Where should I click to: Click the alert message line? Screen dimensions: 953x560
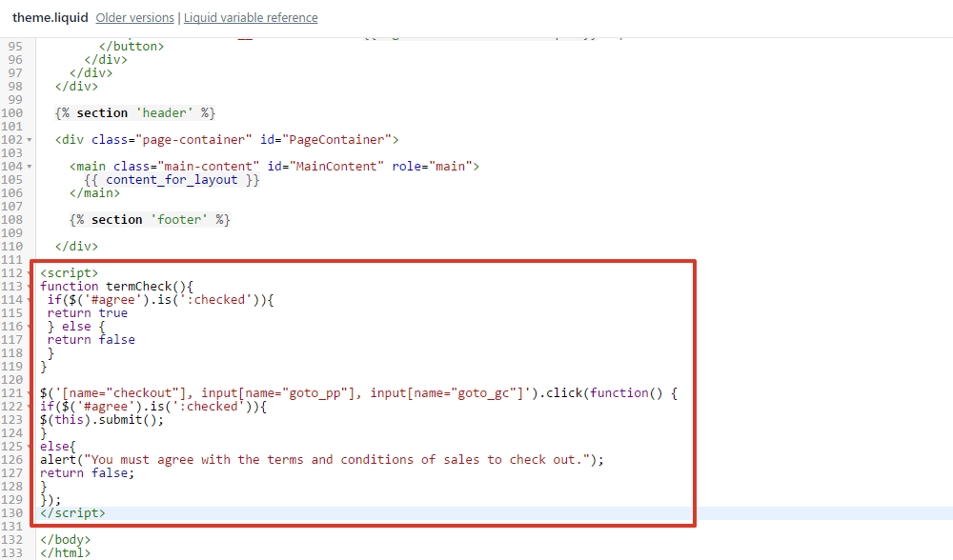322,460
